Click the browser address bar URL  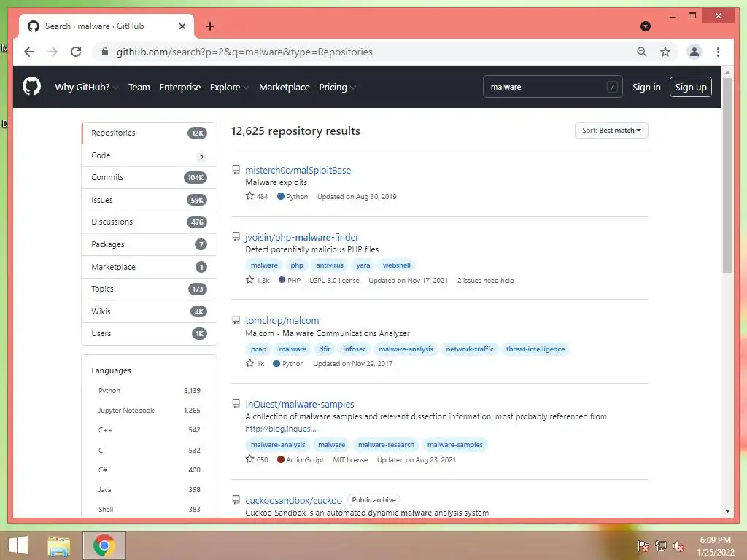coord(244,52)
